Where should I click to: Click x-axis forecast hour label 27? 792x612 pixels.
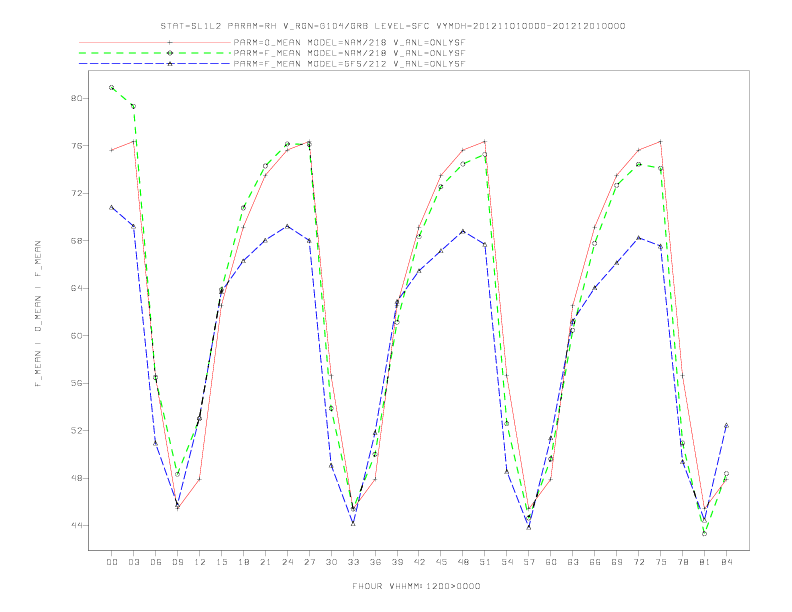pos(309,562)
